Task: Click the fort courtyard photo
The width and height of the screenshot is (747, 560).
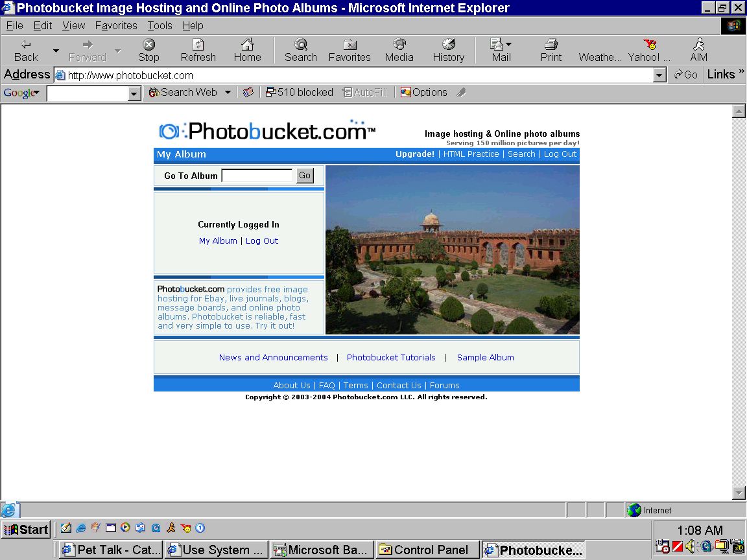Action: pos(452,250)
